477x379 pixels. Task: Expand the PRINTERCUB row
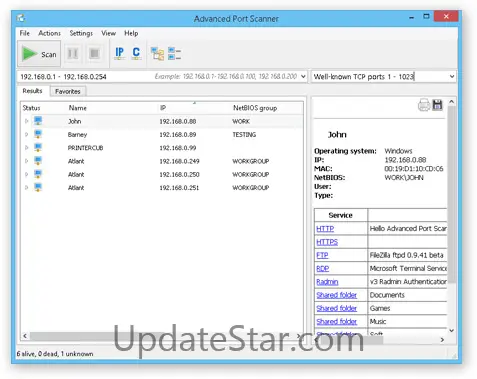pyautogui.click(x=26, y=148)
